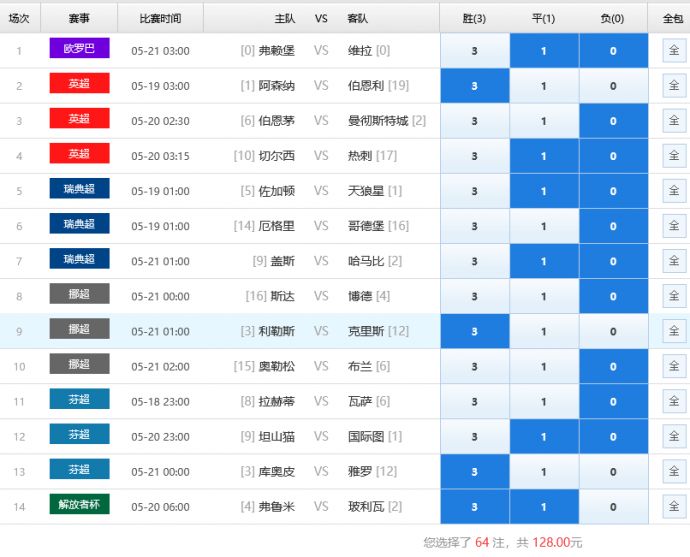Image resolution: width=690 pixels, height=557 pixels.
Task: Click the 胜(3) column header
Action: pos(474,18)
